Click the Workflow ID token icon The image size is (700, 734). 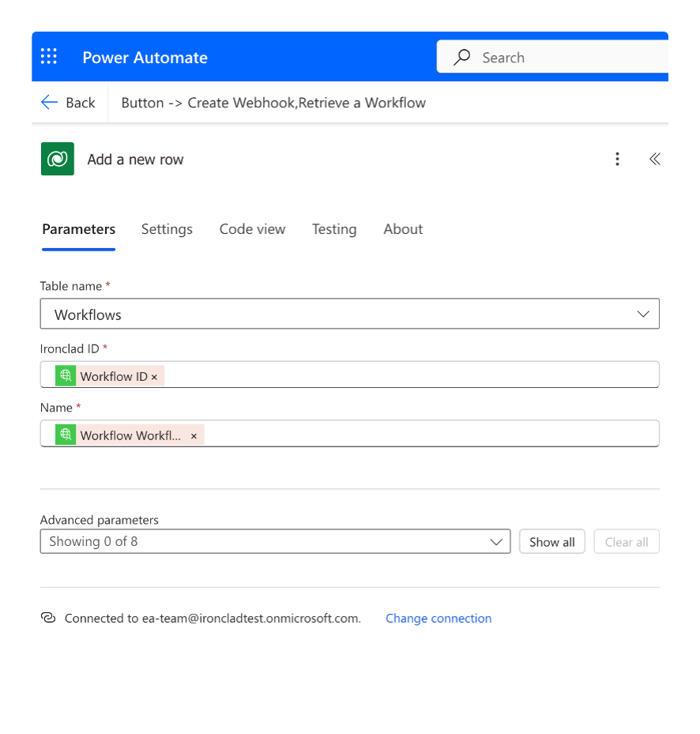(x=66, y=375)
